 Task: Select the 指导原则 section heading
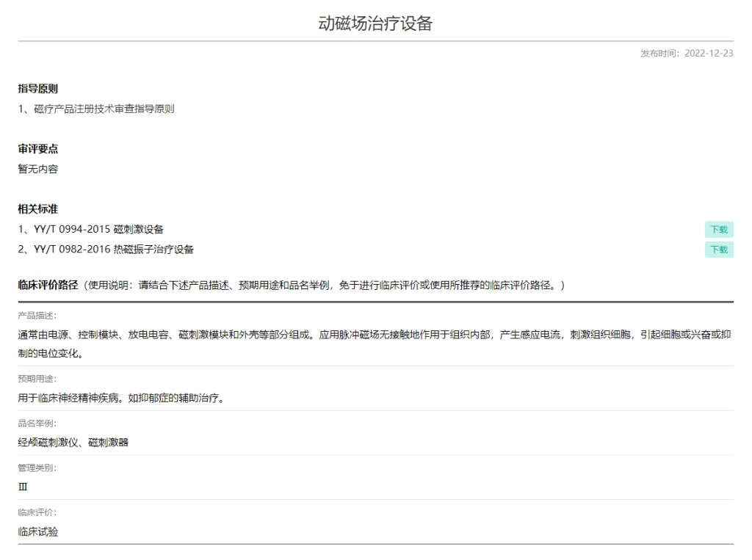click(x=38, y=89)
